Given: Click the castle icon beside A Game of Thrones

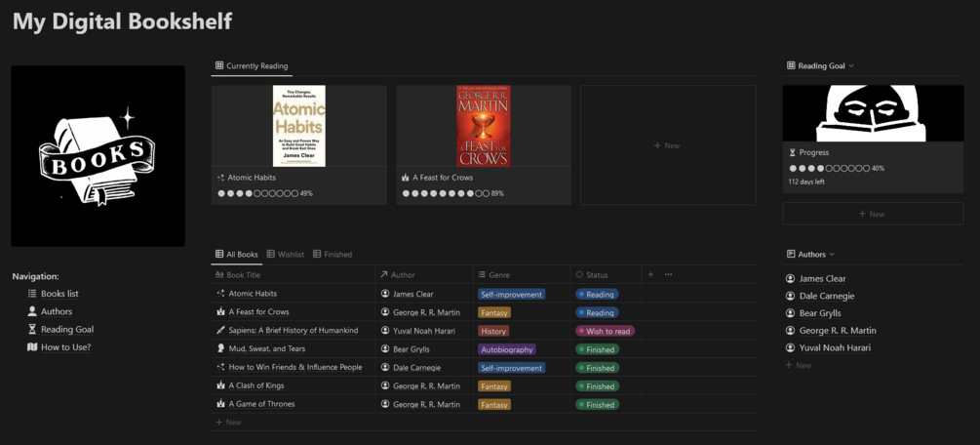Looking at the screenshot, I should pos(220,404).
